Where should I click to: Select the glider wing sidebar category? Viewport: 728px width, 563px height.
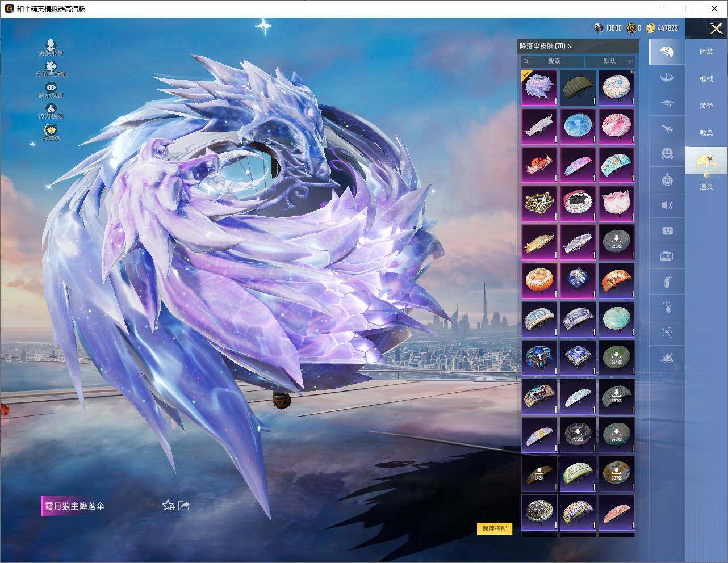pyautogui.click(x=667, y=77)
